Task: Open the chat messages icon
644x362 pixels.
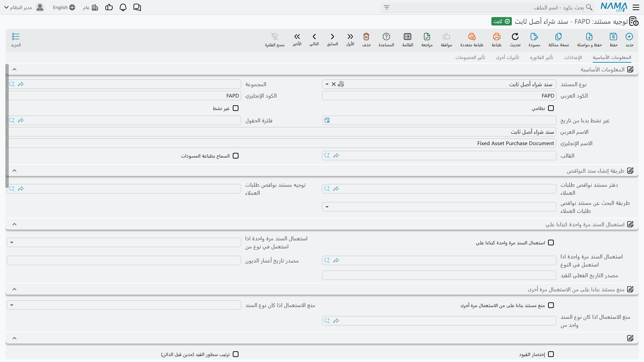Action: [137, 7]
